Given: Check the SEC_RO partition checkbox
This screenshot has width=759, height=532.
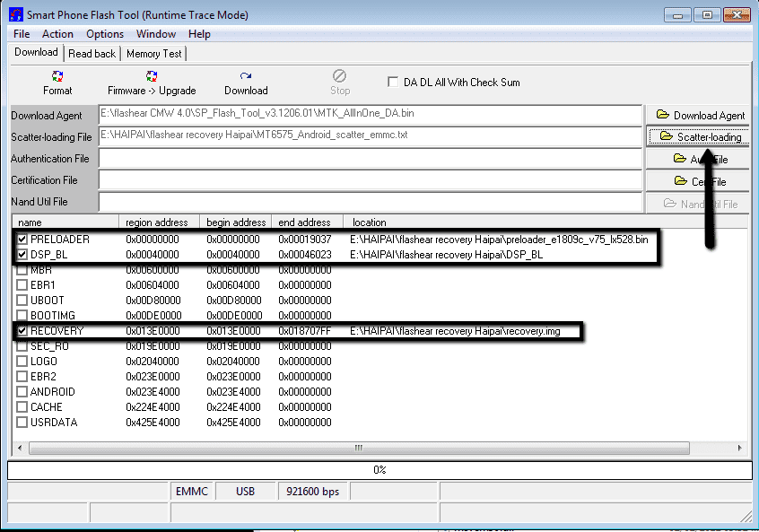Looking at the screenshot, I should (x=22, y=345).
